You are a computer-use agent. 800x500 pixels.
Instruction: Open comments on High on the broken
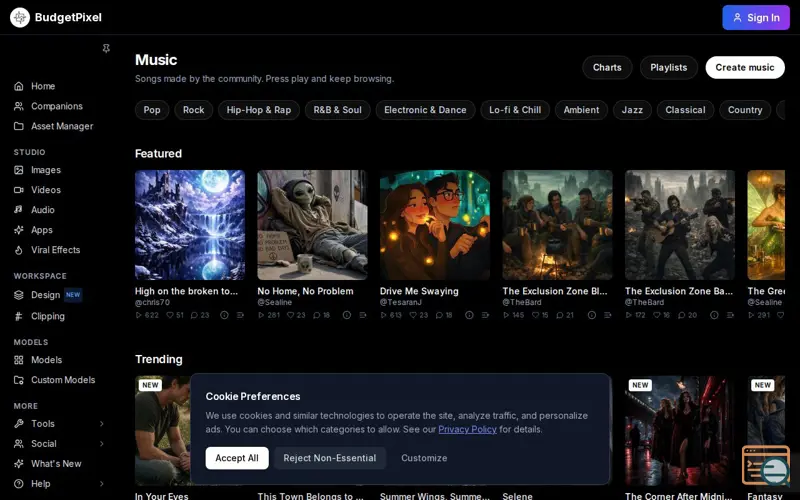coord(194,315)
